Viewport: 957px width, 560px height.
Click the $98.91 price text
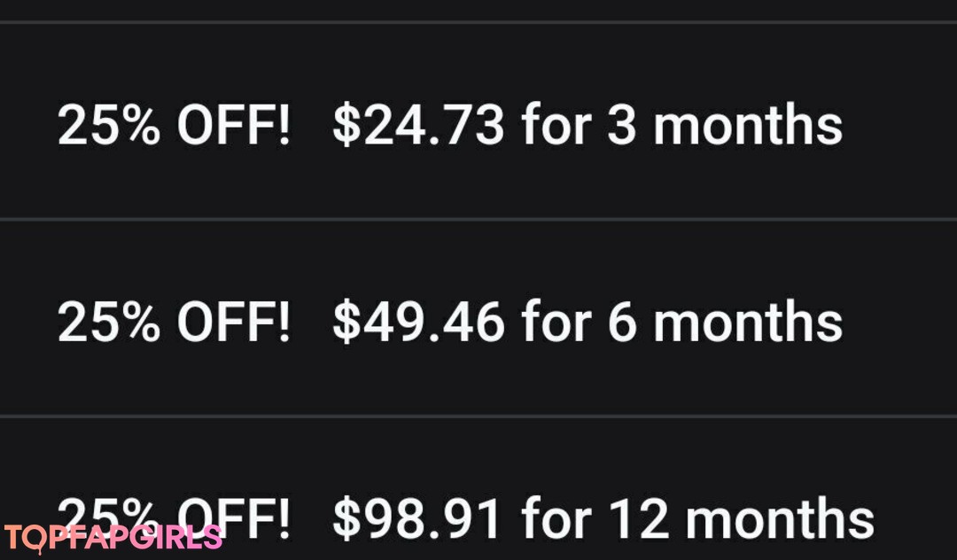pos(418,517)
